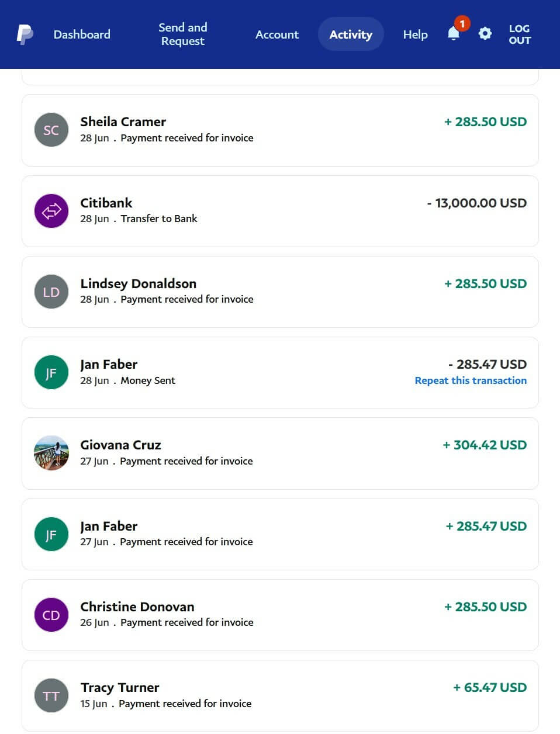Image resolution: width=560 pixels, height=734 pixels.
Task: Open the Citibank 13,000.00 USD transfer
Action: tap(280, 211)
